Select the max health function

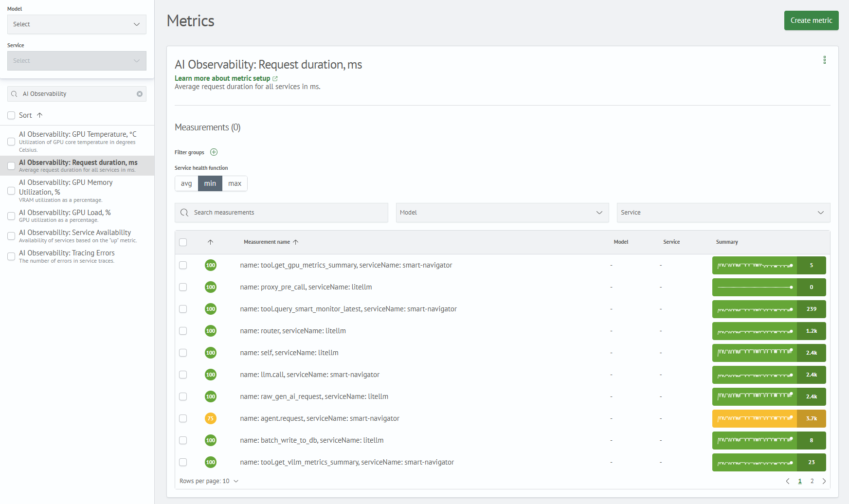click(235, 183)
